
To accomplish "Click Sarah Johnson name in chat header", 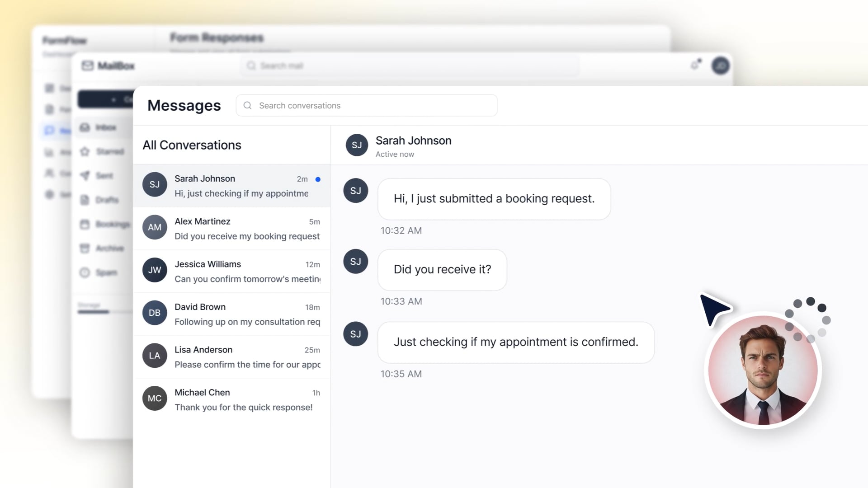I will [413, 141].
